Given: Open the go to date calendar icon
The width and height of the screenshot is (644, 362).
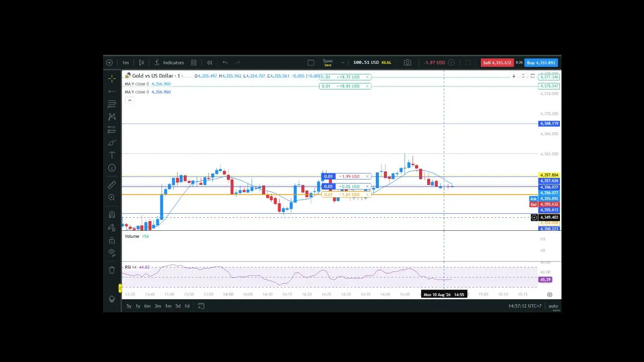Looking at the screenshot, I should (201, 306).
